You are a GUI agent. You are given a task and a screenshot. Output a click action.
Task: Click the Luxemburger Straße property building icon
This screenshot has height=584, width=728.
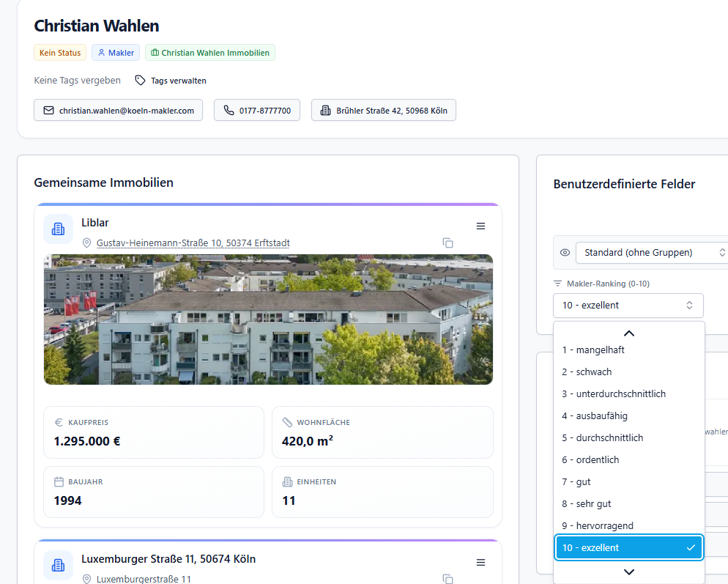click(58, 565)
